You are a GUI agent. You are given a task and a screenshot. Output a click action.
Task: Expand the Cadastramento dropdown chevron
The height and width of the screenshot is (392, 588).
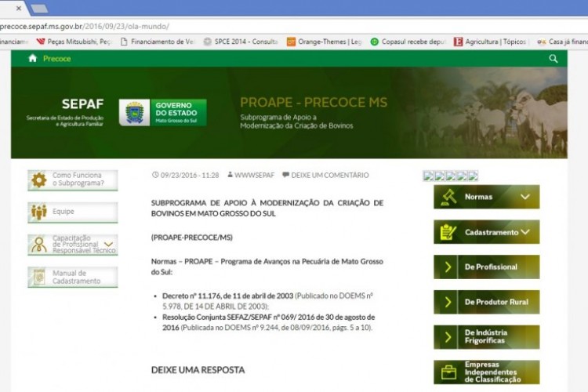coord(525,232)
